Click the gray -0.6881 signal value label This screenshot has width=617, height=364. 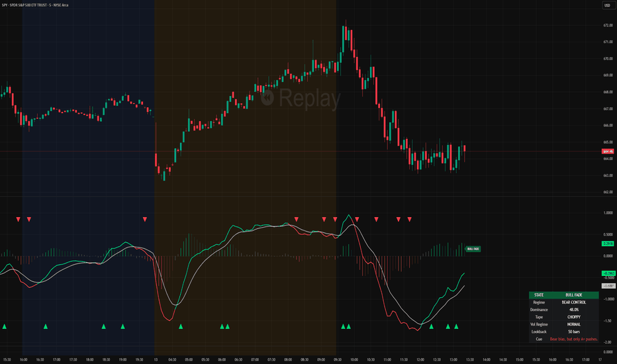[609, 286]
